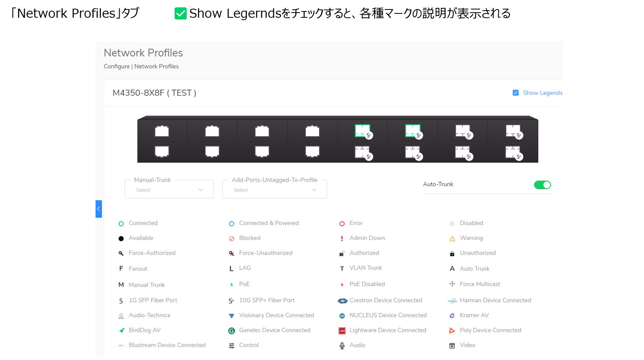The image size is (644, 360).
Task: Click the Control sliders icon
Action: click(231, 346)
